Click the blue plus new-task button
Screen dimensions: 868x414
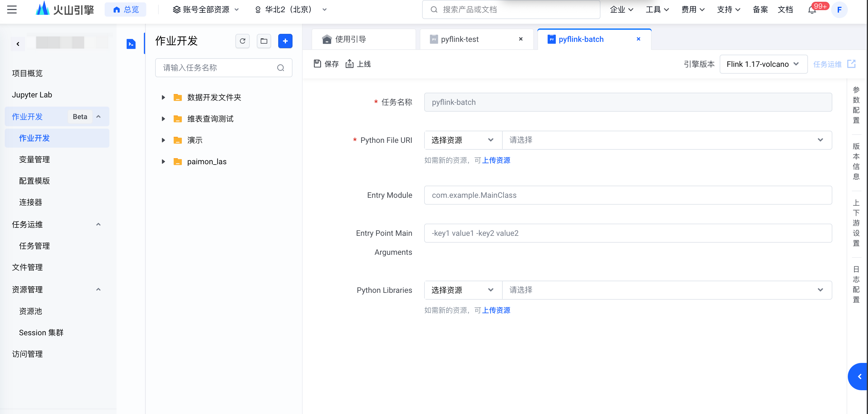[x=285, y=41]
